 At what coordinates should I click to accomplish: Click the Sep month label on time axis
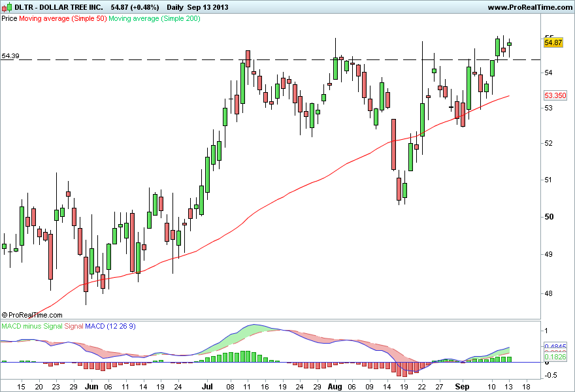[462, 387]
